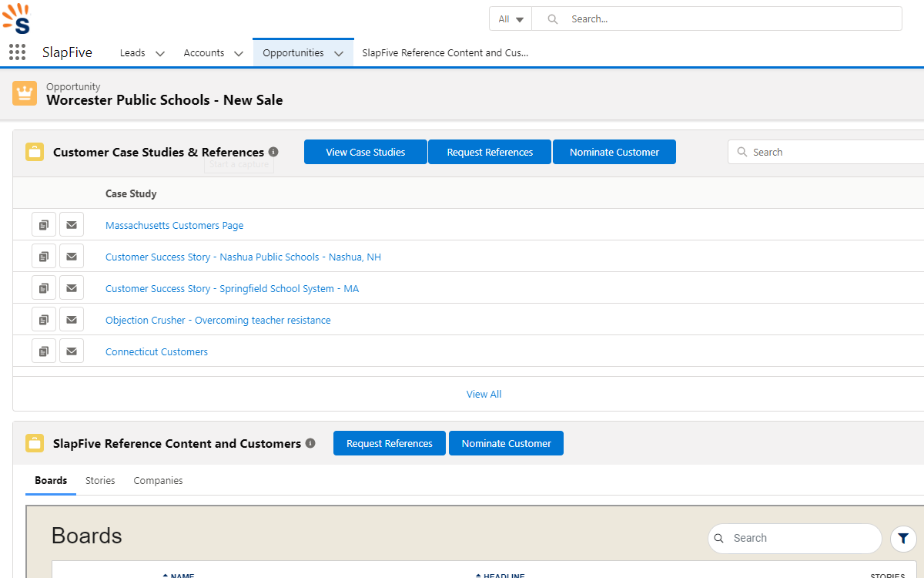Switch to the Stories sub-tab
The image size is (924, 578).
pyautogui.click(x=100, y=480)
